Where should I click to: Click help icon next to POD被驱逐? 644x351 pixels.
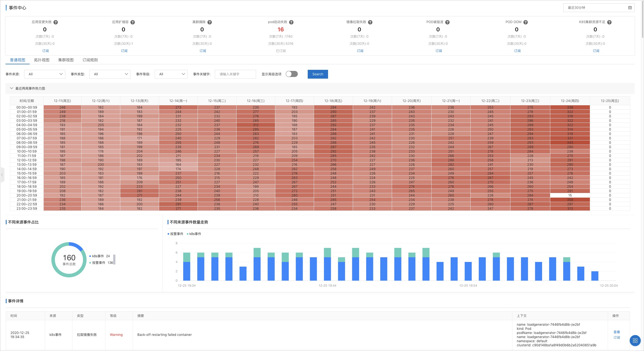[447, 22]
